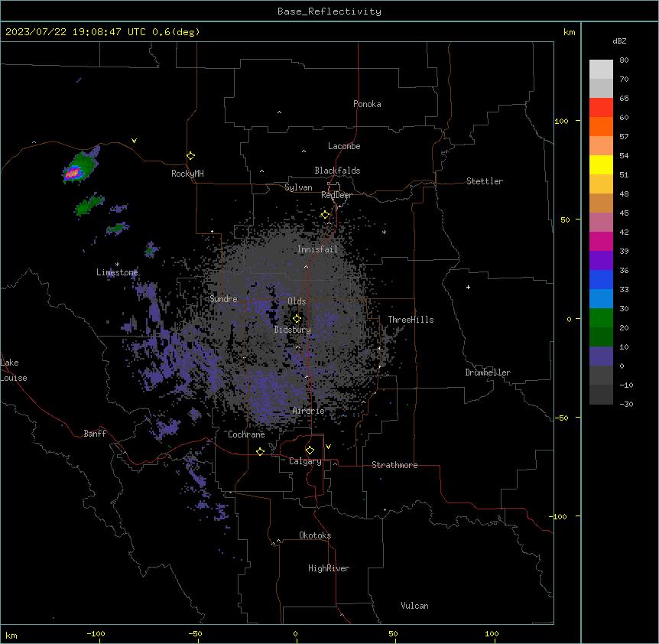Click the intense storm cell core northwest
Image resolution: width=659 pixels, height=644 pixels.
pyautogui.click(x=73, y=172)
